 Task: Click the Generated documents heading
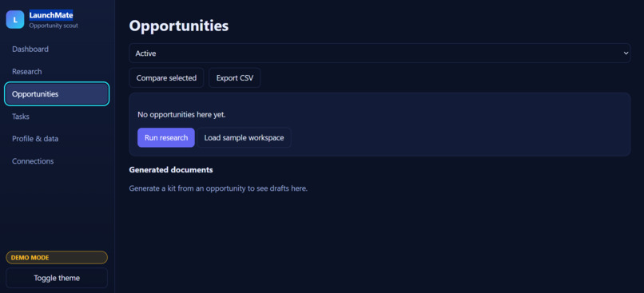[x=171, y=169]
